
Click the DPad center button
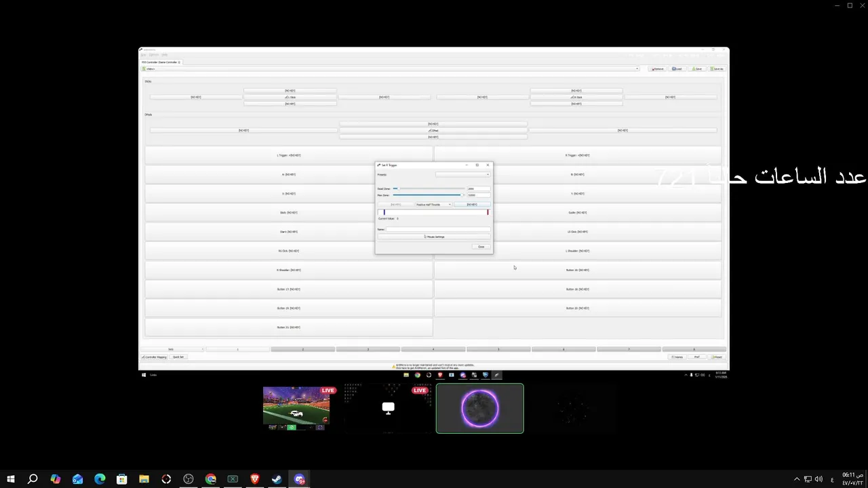pyautogui.click(x=433, y=130)
